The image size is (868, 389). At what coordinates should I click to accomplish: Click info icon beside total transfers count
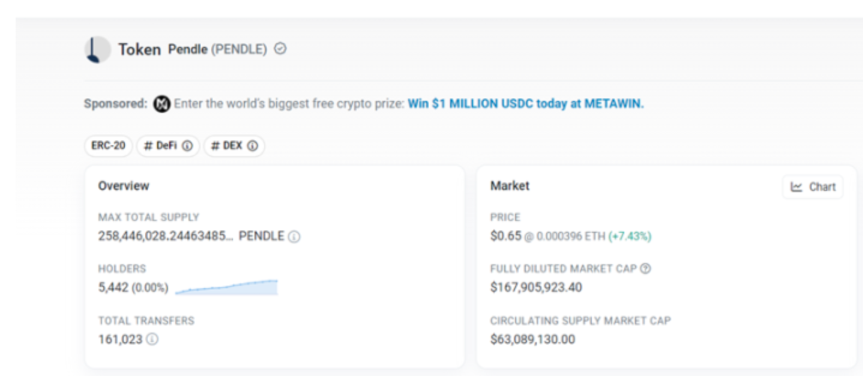(152, 340)
